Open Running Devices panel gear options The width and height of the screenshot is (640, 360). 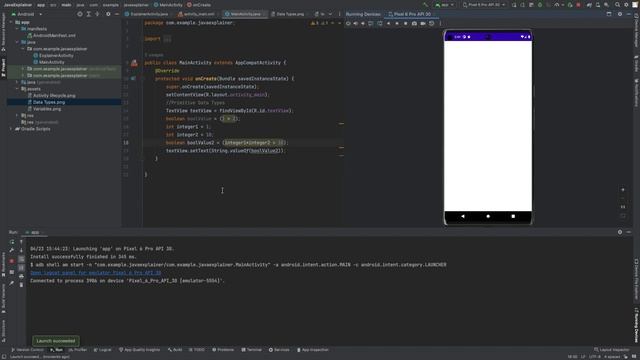(620, 14)
